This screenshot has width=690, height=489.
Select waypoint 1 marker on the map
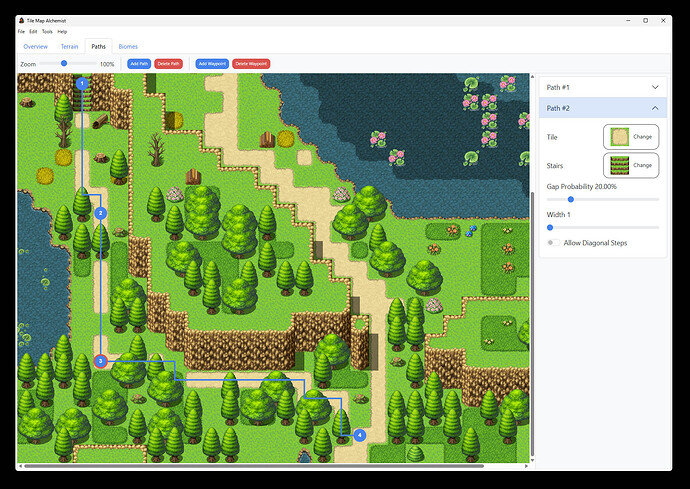[82, 83]
